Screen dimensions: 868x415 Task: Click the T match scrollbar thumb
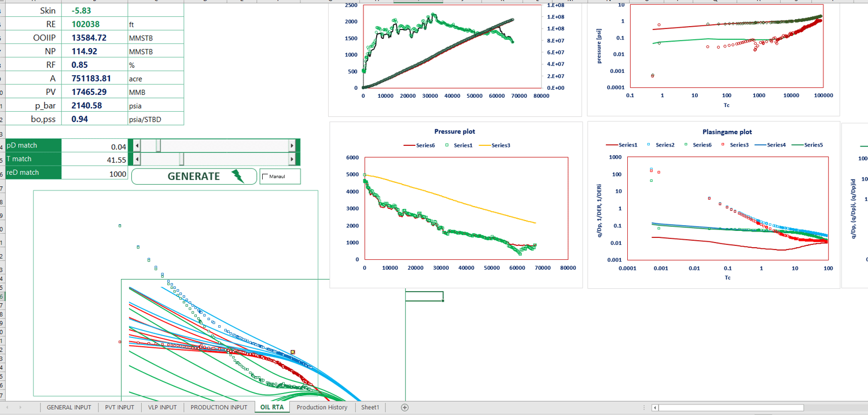(181, 159)
